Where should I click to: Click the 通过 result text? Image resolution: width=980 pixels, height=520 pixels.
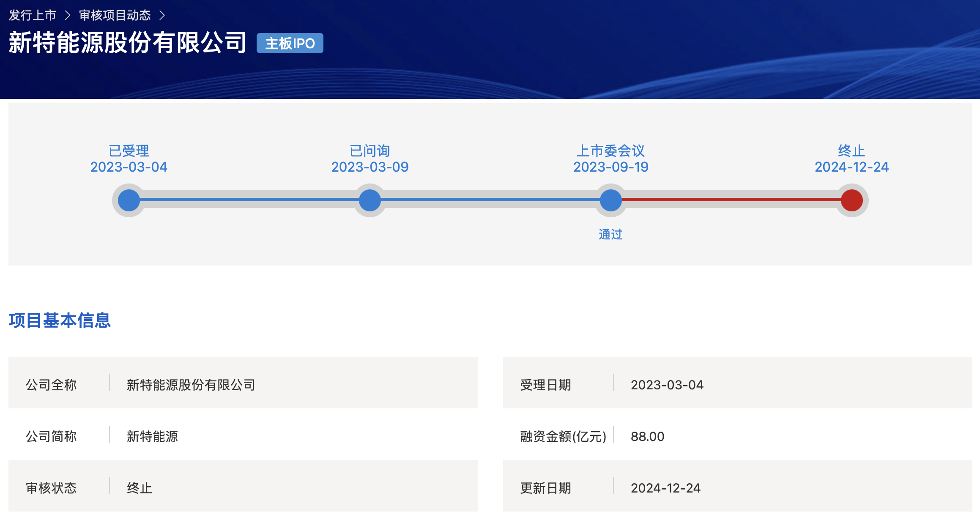[x=610, y=234]
